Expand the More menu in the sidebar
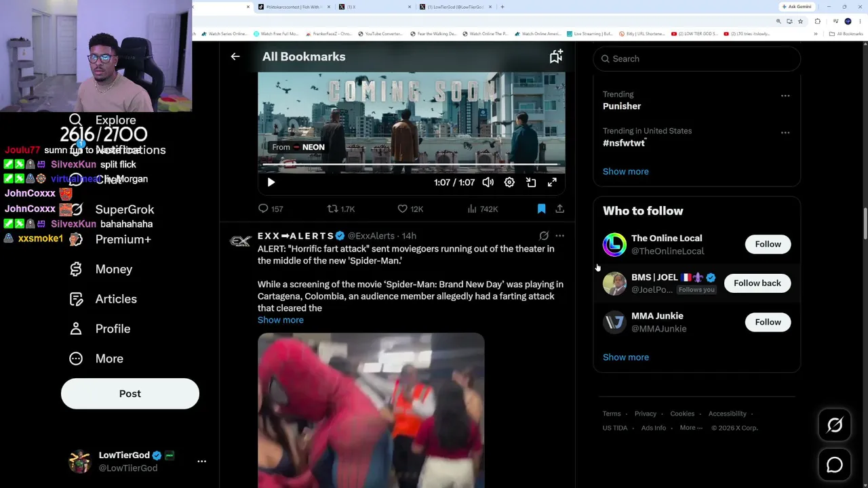 [x=96, y=359]
